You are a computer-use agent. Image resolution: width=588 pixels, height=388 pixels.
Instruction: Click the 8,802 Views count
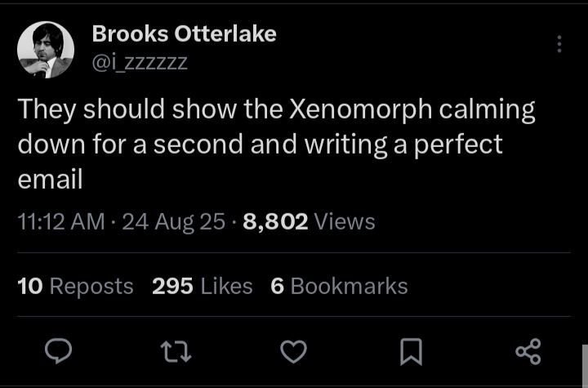(309, 221)
